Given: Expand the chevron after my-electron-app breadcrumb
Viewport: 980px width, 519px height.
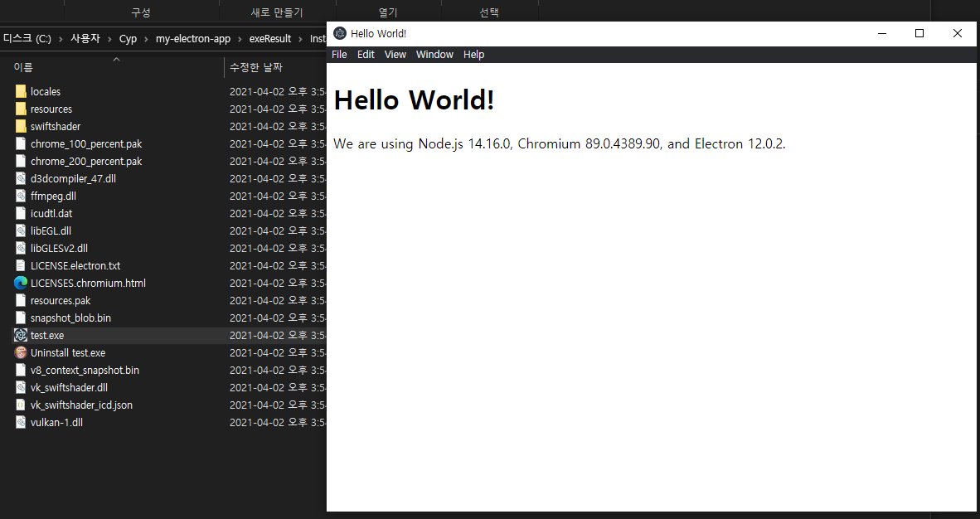Looking at the screenshot, I should 240,39.
